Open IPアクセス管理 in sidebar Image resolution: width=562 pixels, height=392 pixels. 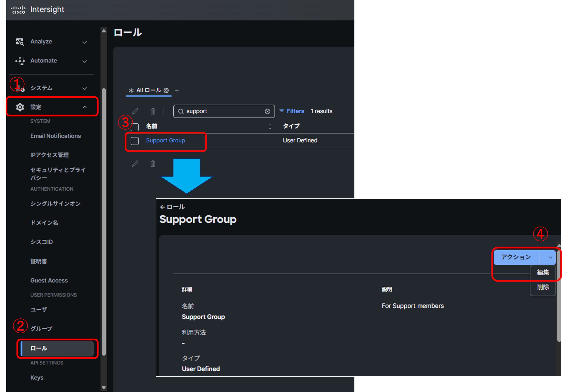(49, 155)
